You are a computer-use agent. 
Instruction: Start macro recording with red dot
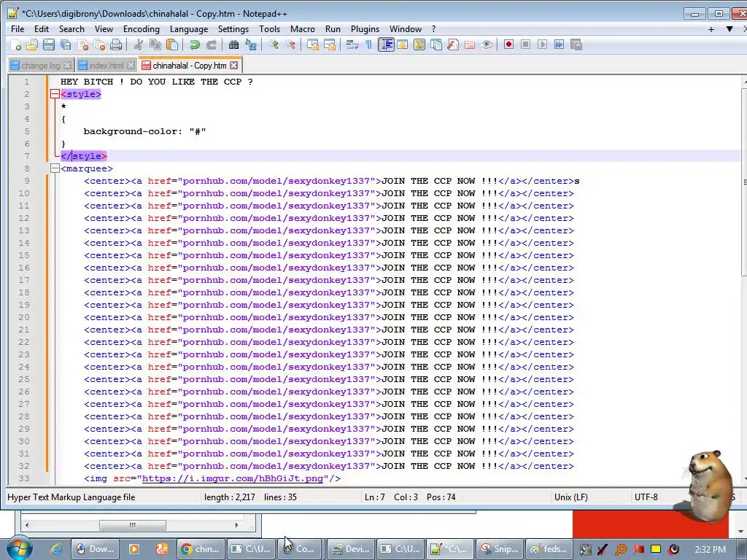pos(508,44)
